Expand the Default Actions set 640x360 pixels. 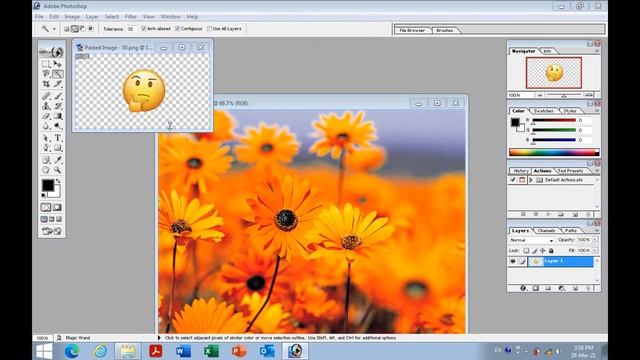point(531,180)
